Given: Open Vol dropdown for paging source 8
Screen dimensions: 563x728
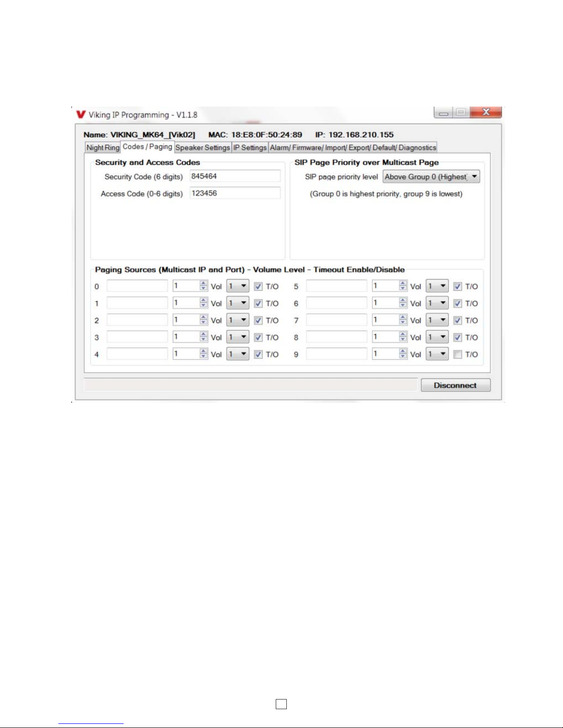Looking at the screenshot, I should (437, 337).
